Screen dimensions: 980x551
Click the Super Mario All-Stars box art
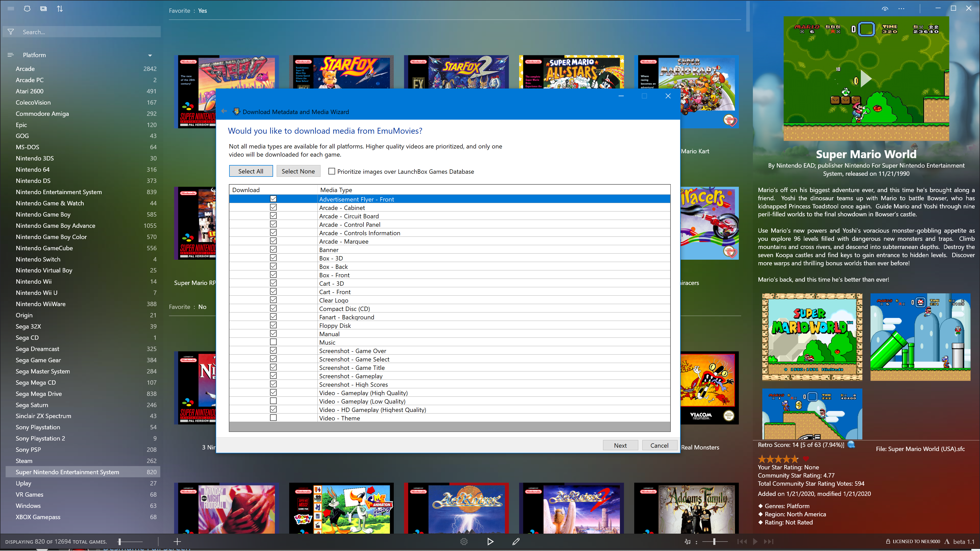tap(571, 72)
